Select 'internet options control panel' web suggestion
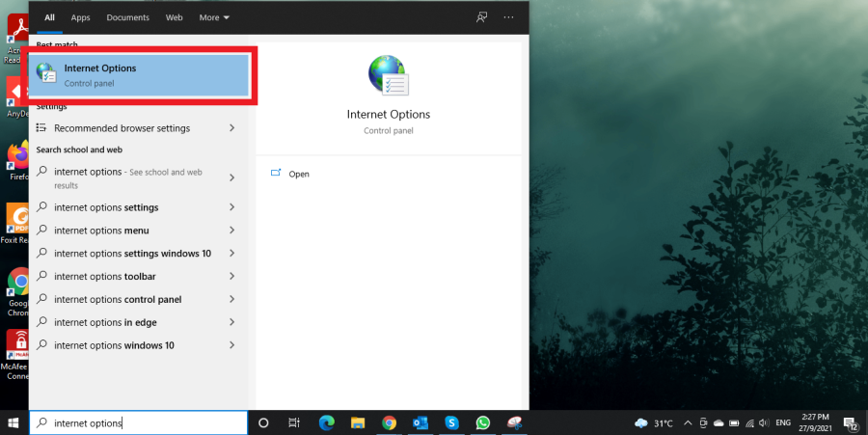 point(118,300)
